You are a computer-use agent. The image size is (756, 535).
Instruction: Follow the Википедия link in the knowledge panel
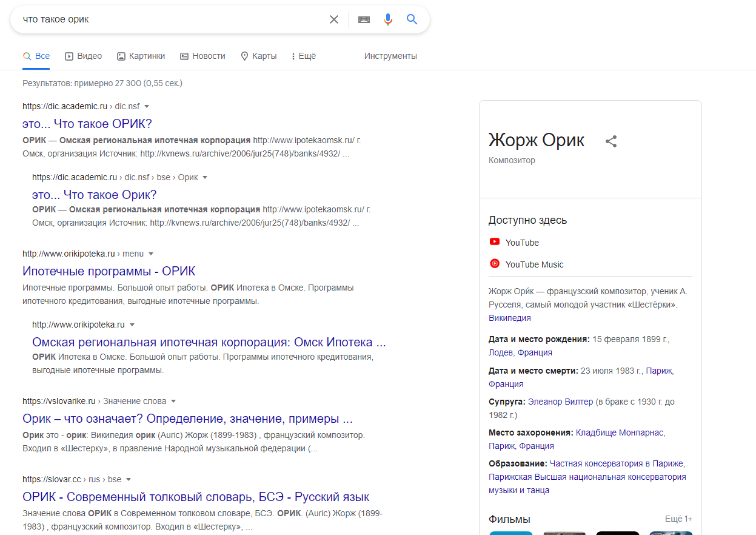click(509, 318)
